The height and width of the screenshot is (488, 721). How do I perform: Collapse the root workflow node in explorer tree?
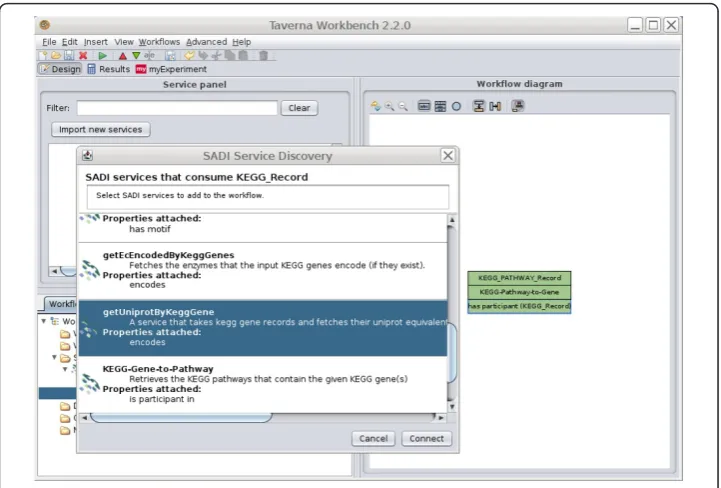pyautogui.click(x=44, y=321)
